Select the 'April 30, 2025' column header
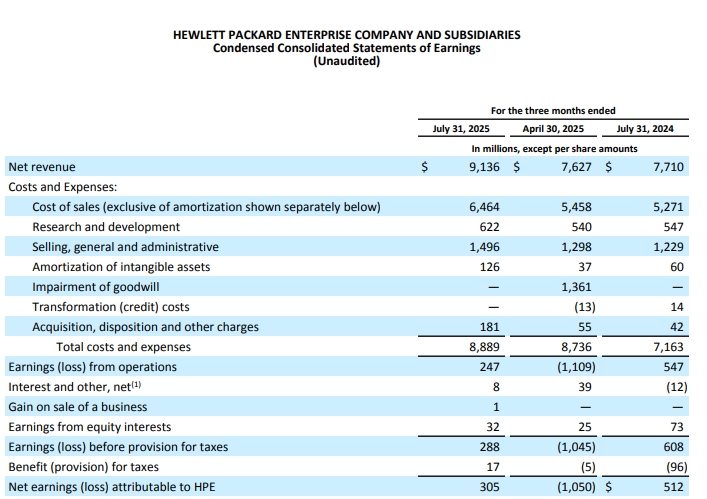Viewport: 707px width, 499px height. pyautogui.click(x=553, y=129)
